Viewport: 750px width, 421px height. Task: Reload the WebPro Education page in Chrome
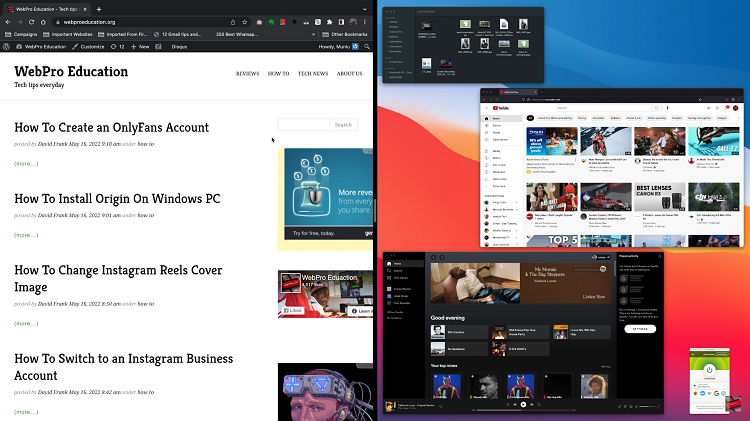[x=32, y=22]
